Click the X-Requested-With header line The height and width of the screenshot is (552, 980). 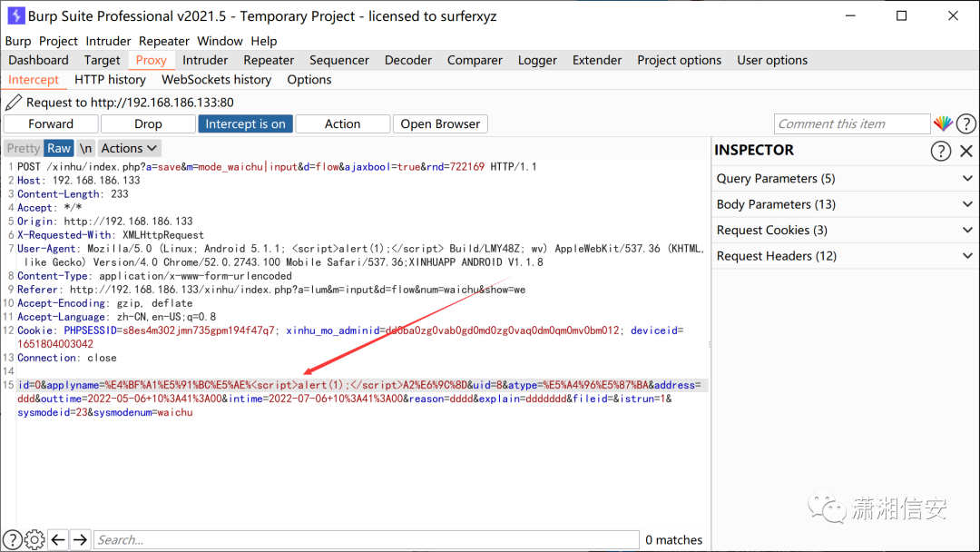[111, 235]
